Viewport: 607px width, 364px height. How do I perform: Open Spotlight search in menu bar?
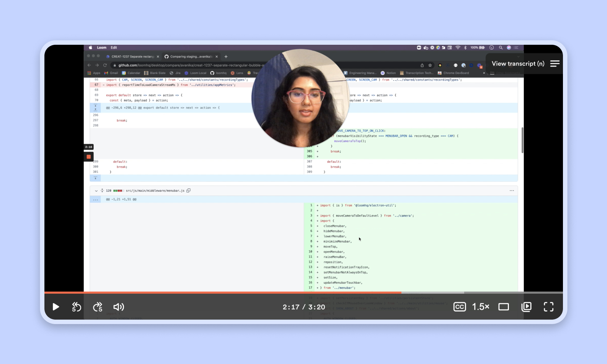[x=500, y=47]
